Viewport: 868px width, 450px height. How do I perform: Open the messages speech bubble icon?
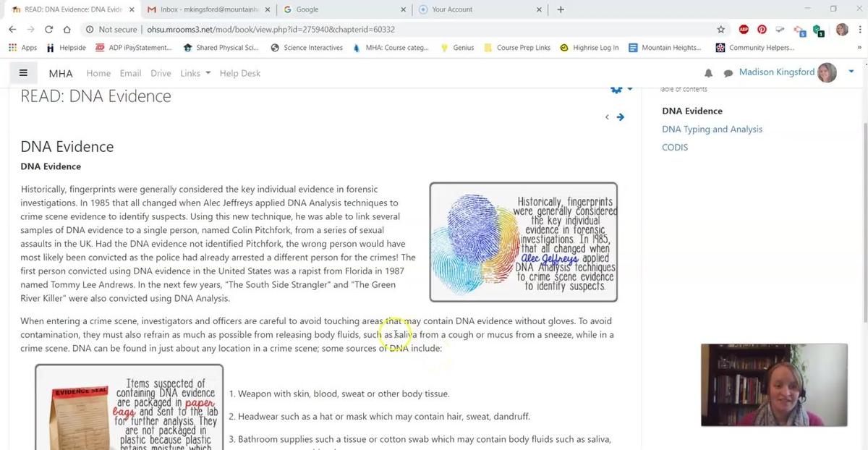[x=728, y=73]
